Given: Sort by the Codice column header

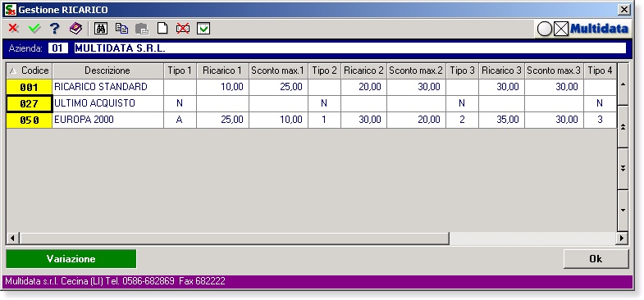Looking at the screenshot, I should pos(30,70).
